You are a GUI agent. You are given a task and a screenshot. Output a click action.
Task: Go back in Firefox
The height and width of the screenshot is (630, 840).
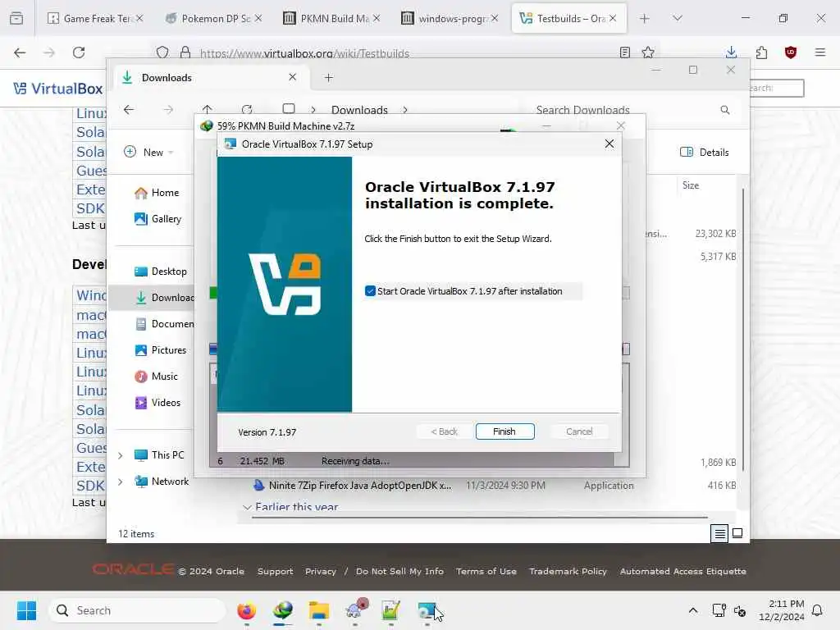click(20, 52)
